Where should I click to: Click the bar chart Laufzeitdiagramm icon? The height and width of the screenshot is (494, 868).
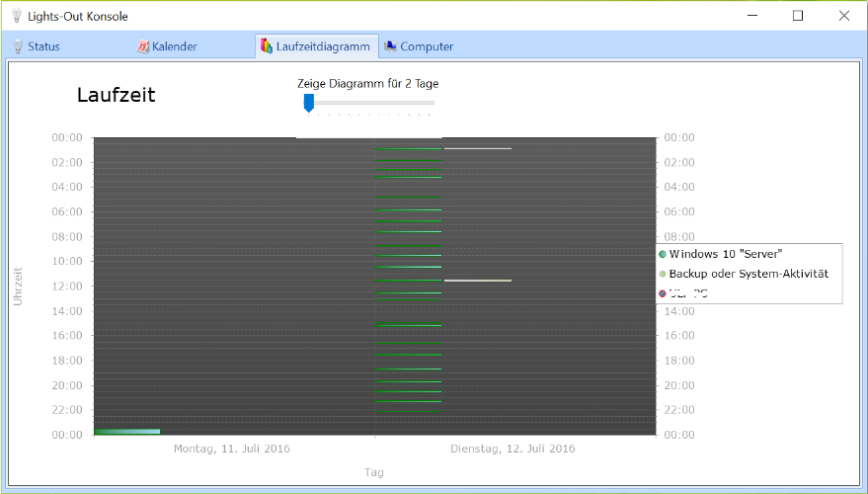click(x=267, y=46)
